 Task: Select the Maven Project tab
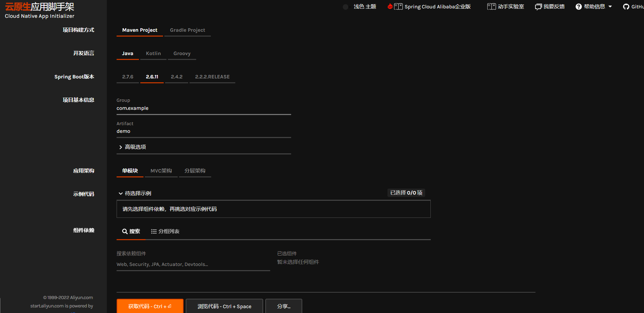tap(140, 30)
